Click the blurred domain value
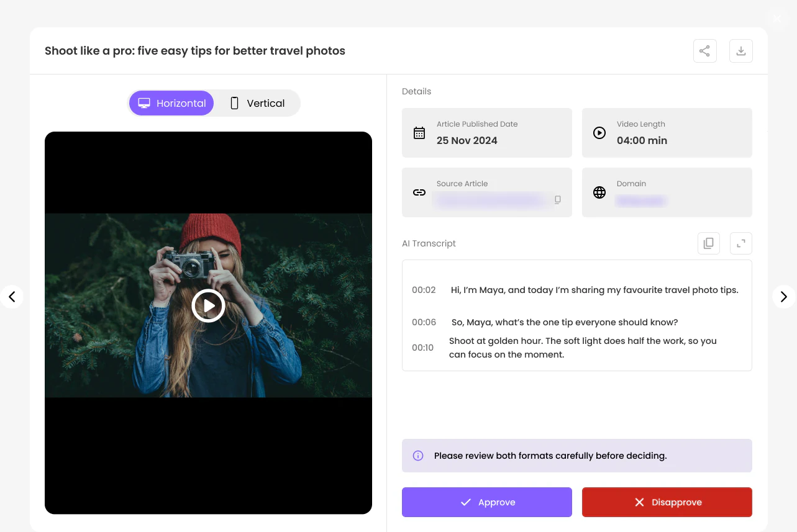Viewport: 797px width, 532px height. [x=641, y=201]
